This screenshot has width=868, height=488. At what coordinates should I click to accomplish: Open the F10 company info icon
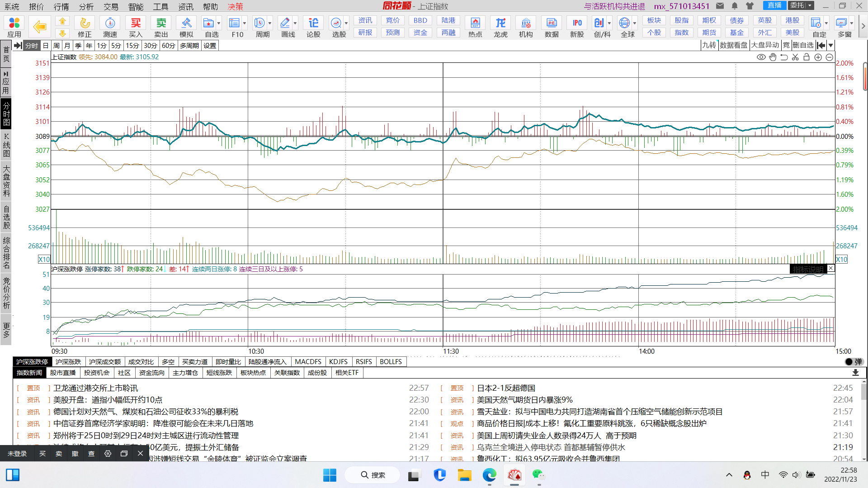coord(235,27)
